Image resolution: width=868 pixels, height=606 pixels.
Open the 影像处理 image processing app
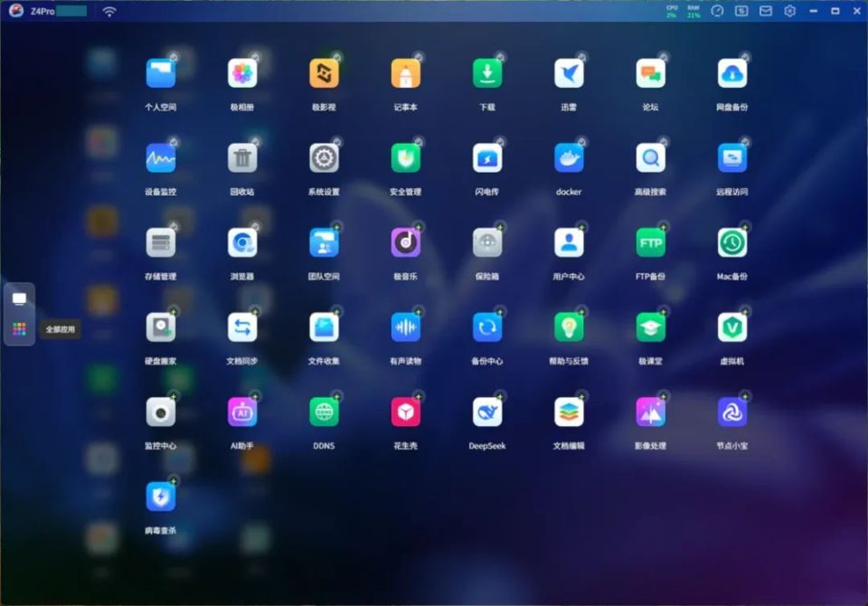coord(650,412)
